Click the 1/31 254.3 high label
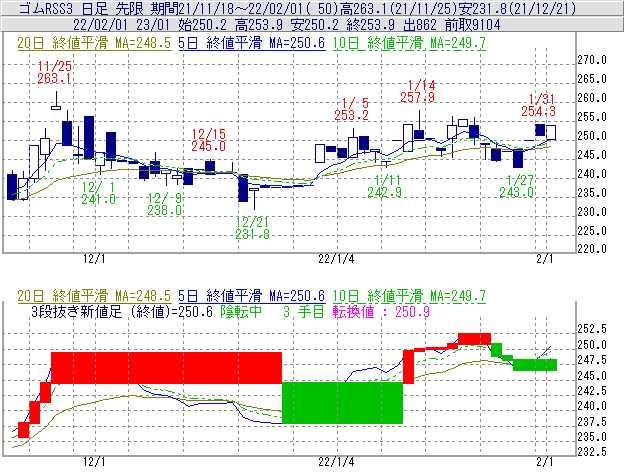Image resolution: width=624 pixels, height=475 pixels. pos(538,105)
